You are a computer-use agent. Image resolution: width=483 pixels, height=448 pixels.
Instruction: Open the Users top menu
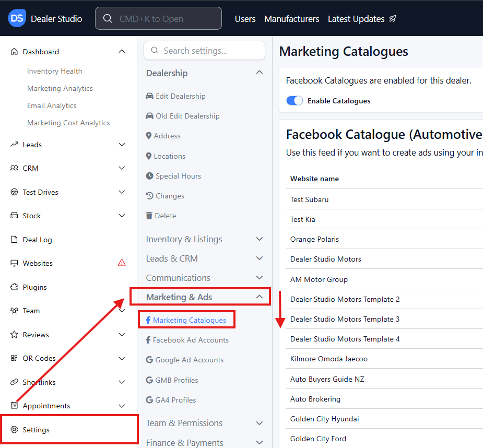[x=245, y=19]
